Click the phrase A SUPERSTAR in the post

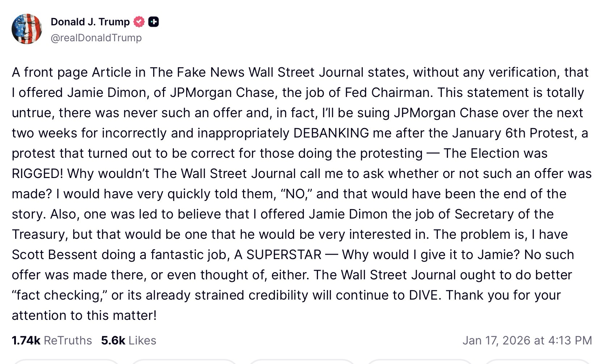[x=278, y=255]
